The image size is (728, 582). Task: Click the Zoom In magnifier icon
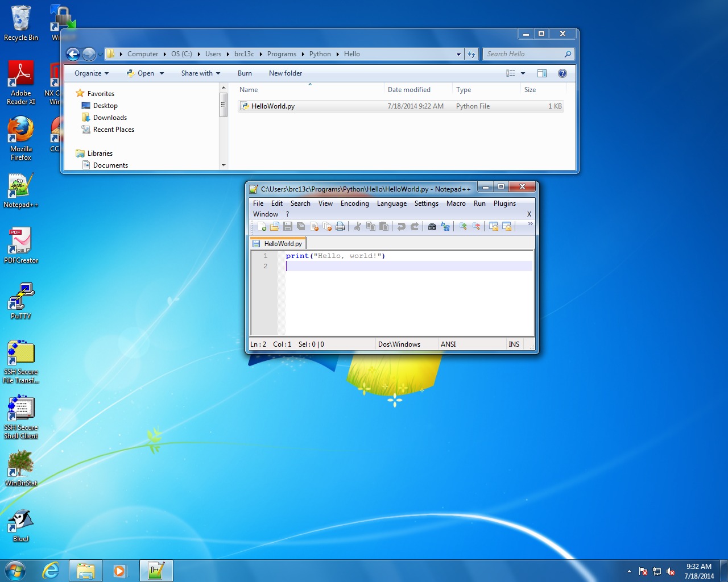pyautogui.click(x=463, y=226)
